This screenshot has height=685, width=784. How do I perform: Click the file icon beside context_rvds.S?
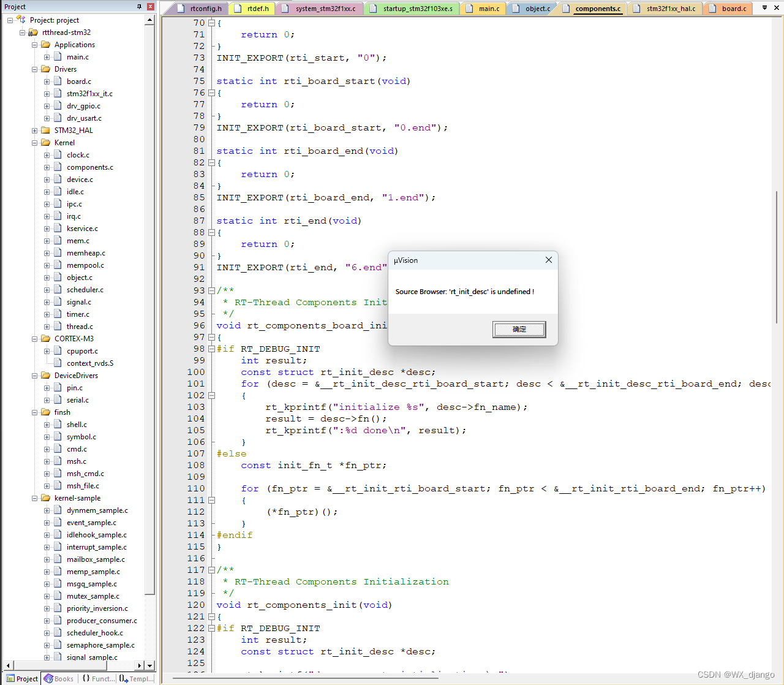(58, 363)
